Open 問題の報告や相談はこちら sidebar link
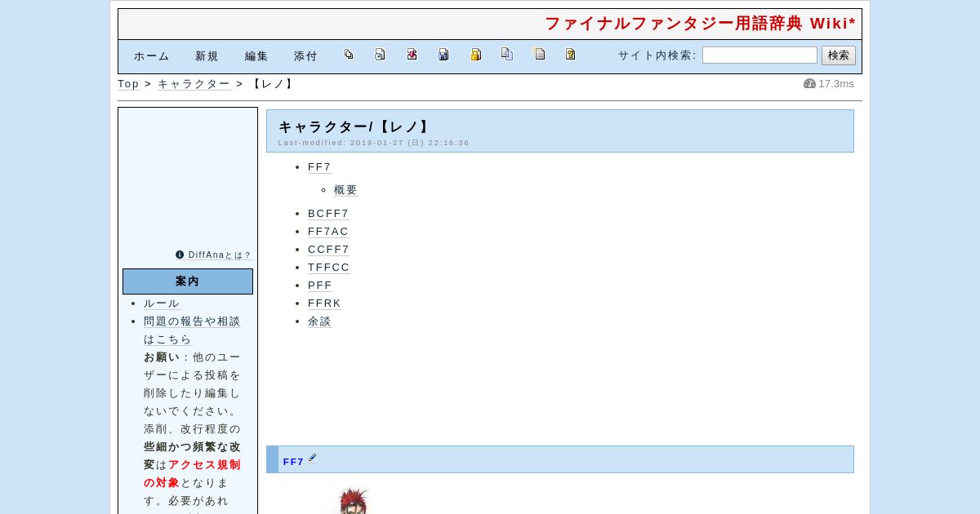Screen dimensions: 980x514 click(192, 330)
